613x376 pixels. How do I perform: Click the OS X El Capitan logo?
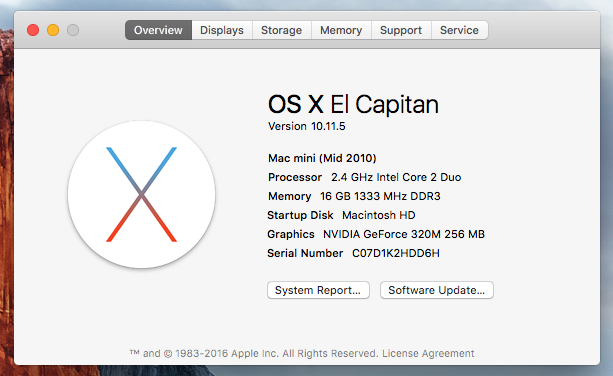click(x=142, y=194)
